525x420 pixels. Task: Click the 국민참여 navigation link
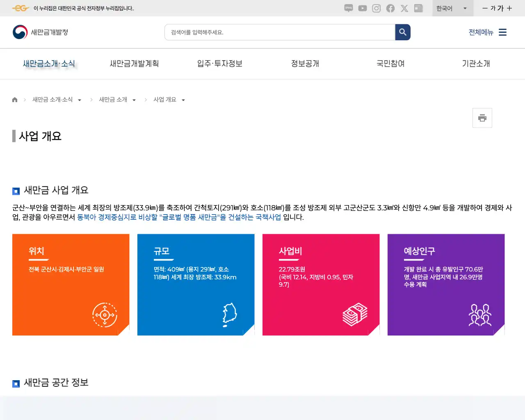390,64
